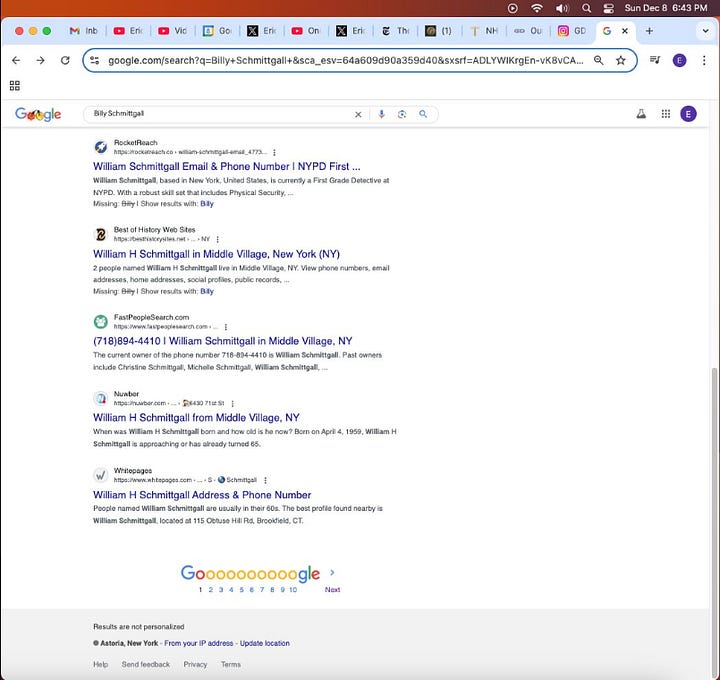Open the media control icon in Chrome toolbar
Image resolution: width=720 pixels, height=680 pixels.
point(655,60)
